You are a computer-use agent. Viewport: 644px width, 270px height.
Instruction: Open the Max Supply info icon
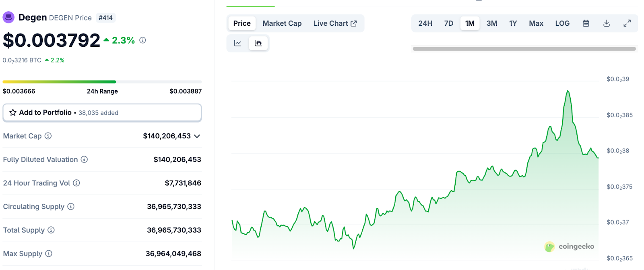click(x=49, y=253)
